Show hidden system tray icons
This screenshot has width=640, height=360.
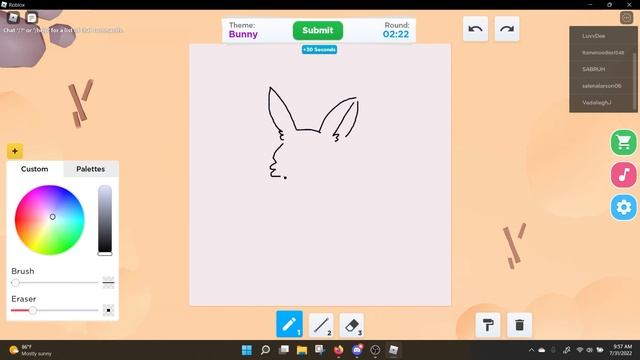(531, 350)
